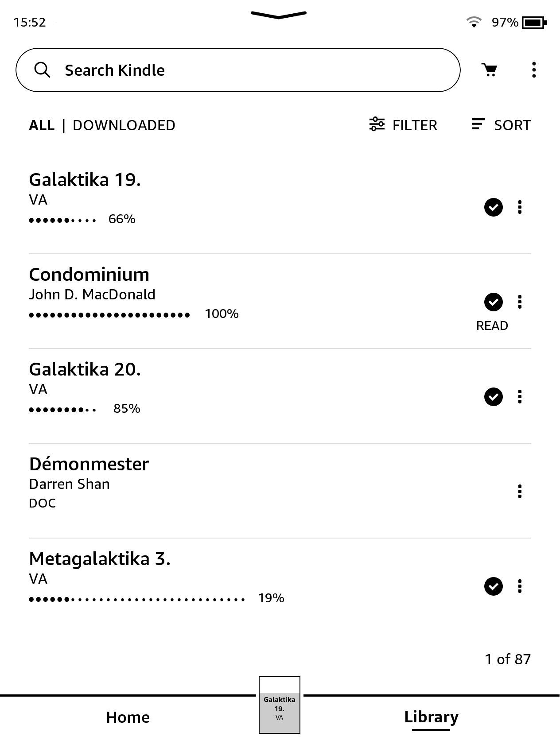Open options menu for Galaktika 20.

[520, 397]
